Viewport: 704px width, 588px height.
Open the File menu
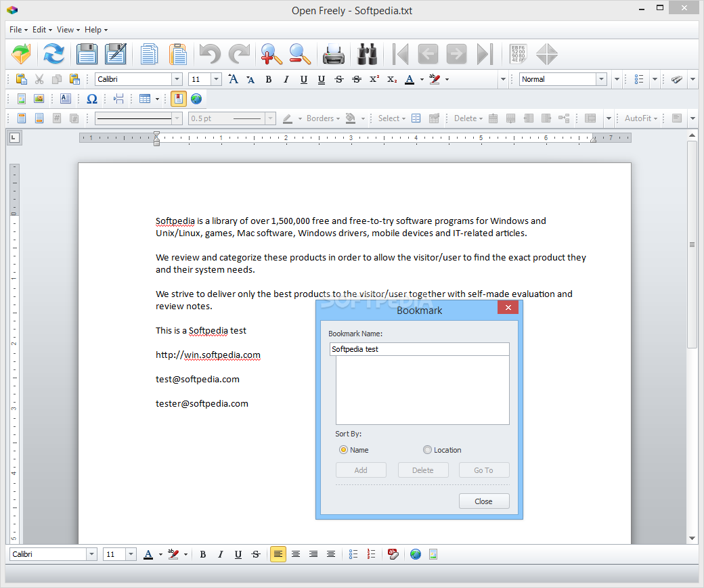click(18, 30)
